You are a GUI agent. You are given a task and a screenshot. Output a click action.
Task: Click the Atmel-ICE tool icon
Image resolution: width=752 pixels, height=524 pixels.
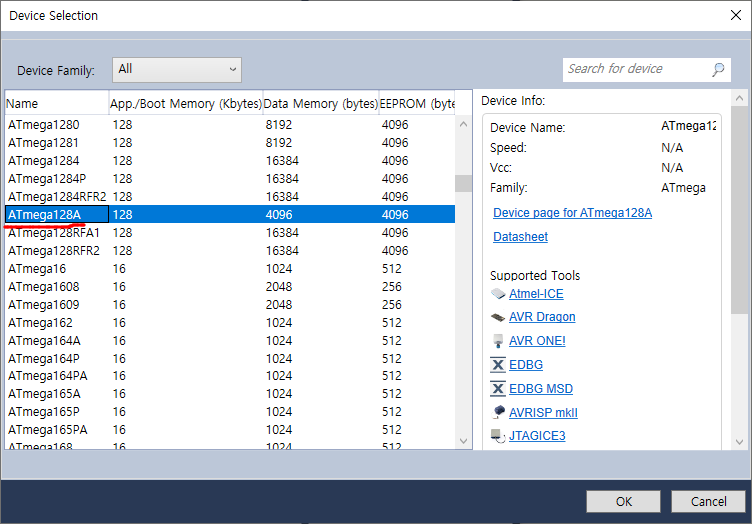point(498,294)
